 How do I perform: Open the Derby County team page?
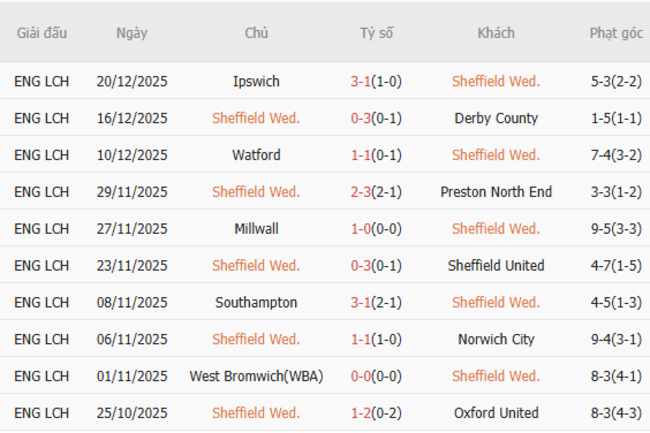pyautogui.click(x=495, y=118)
